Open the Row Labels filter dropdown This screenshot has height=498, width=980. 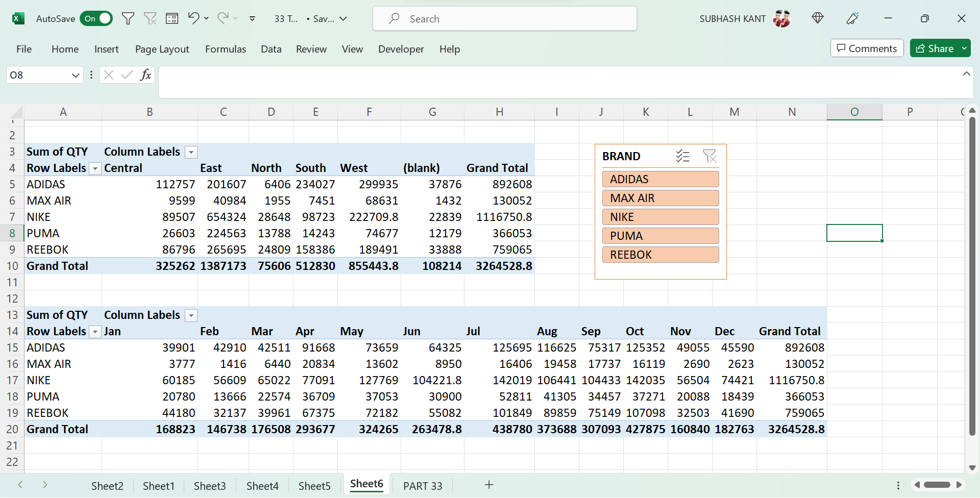[95, 168]
